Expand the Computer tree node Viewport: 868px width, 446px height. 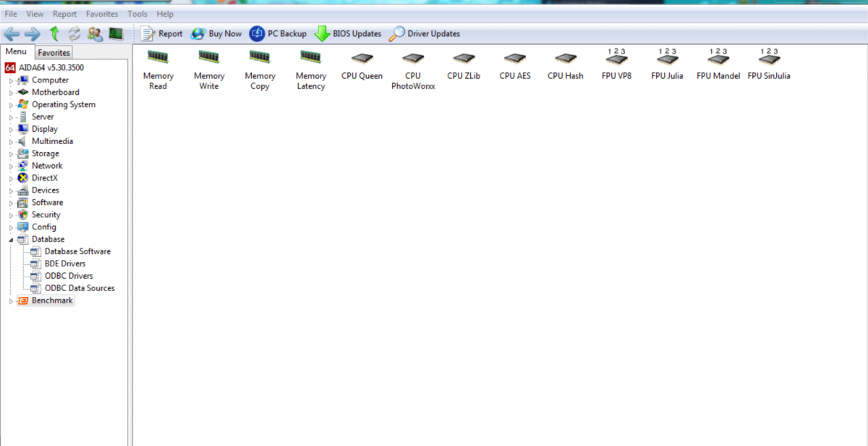coord(11,80)
